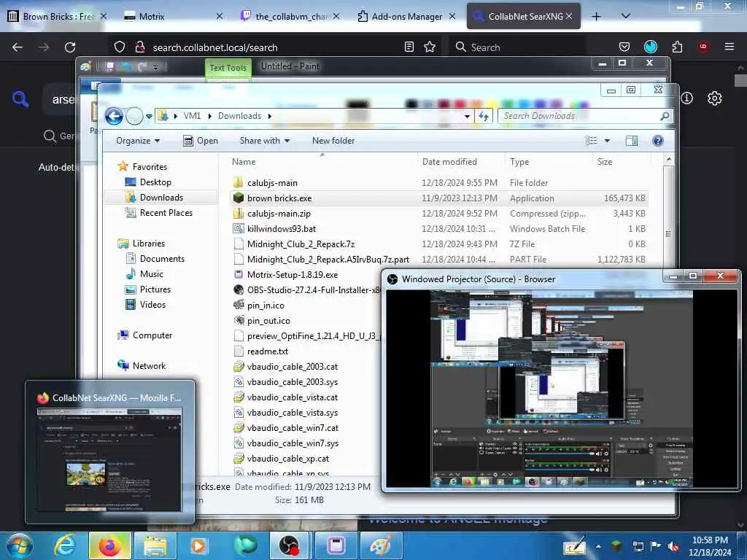747x560 pixels.
Task: Select Computer in the navigation pane
Action: (x=145, y=335)
